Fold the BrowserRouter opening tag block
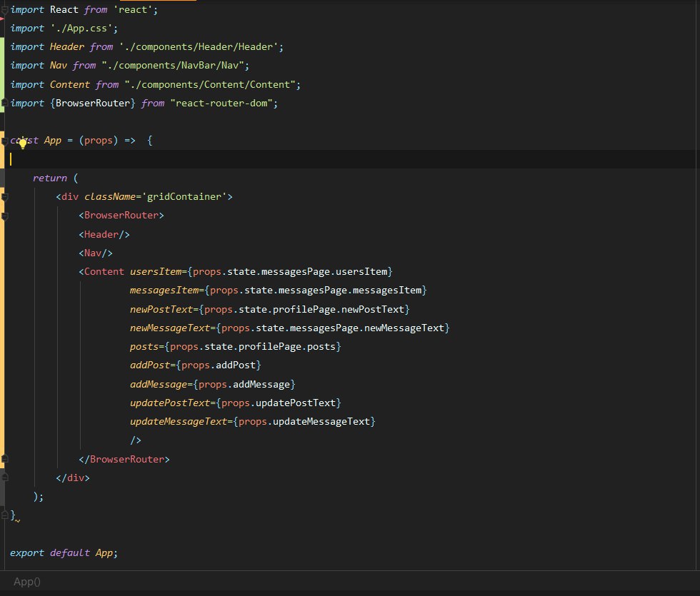 click(4, 215)
